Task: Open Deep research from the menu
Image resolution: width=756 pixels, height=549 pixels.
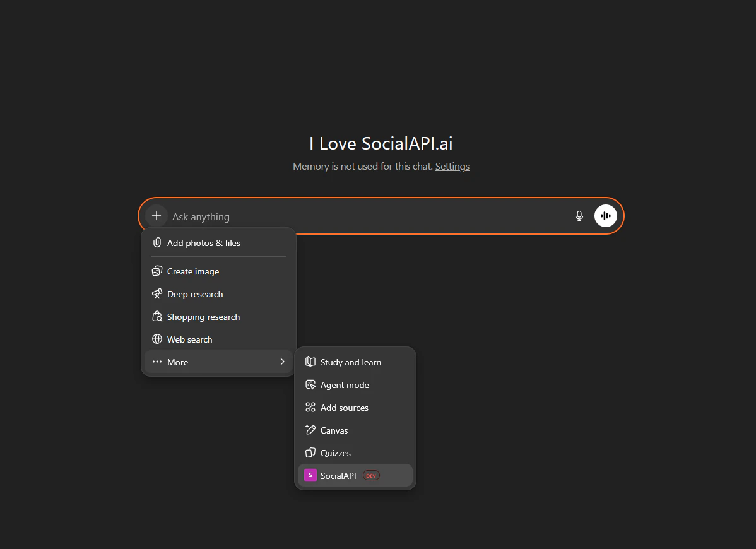Action: [x=195, y=293]
